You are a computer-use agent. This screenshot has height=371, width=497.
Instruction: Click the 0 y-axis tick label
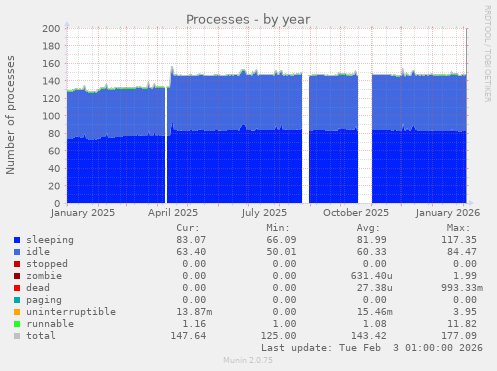click(x=57, y=204)
